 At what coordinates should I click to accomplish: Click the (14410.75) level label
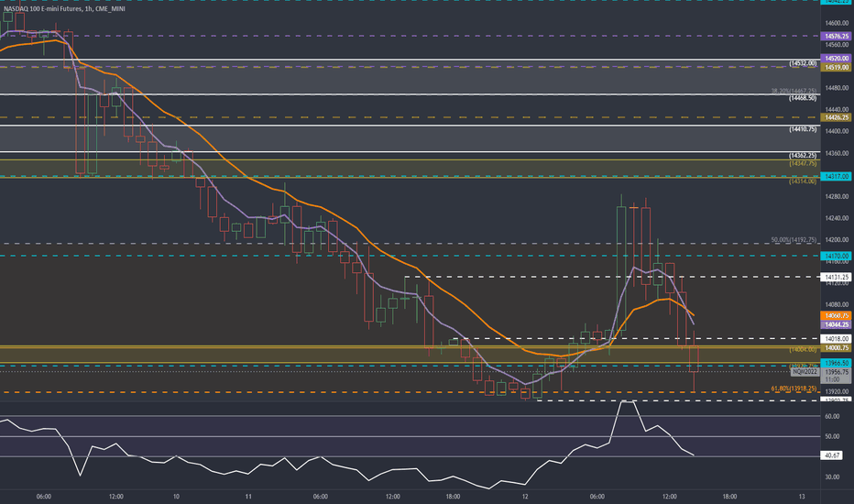803,129
